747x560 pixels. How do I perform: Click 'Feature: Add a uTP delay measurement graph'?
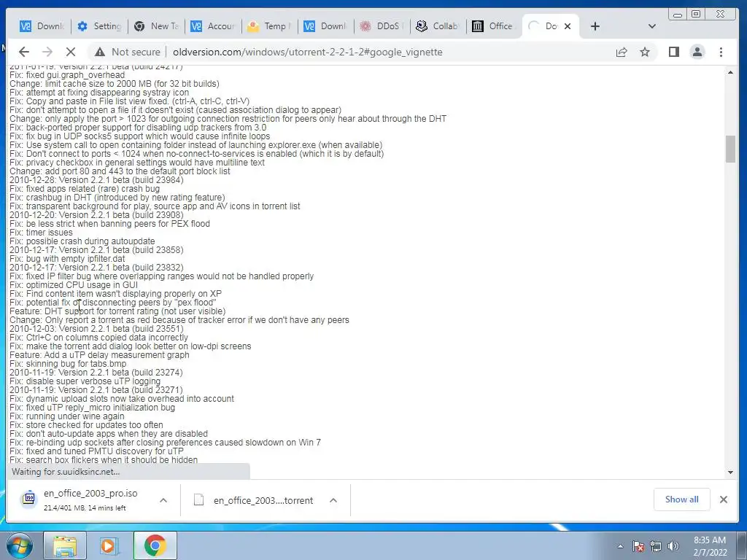point(99,355)
